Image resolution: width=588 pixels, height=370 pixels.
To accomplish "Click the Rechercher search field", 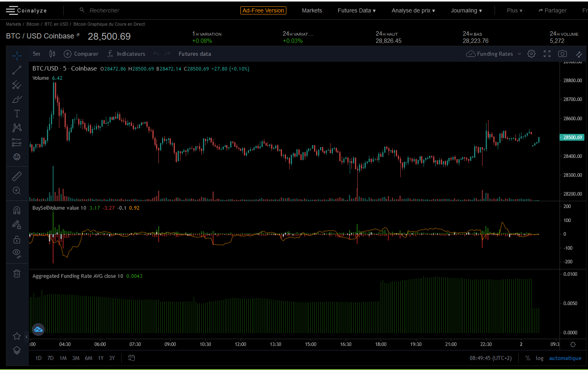I will click(105, 10).
